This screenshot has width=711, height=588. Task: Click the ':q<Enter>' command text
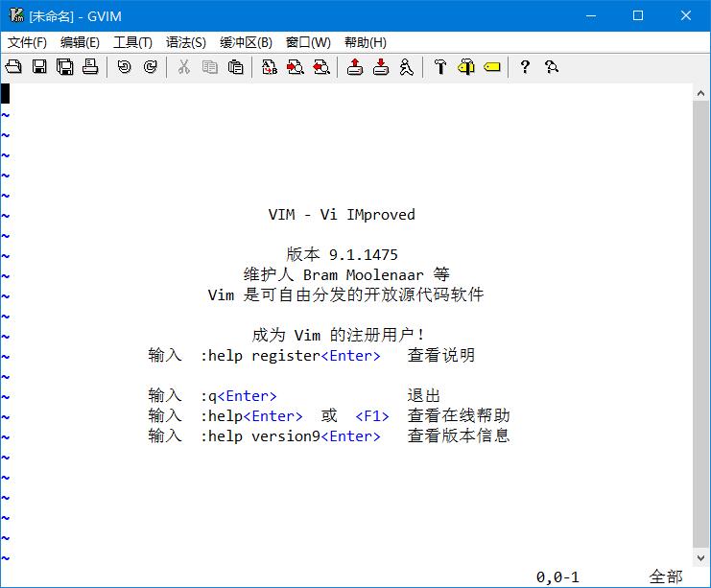coord(239,396)
